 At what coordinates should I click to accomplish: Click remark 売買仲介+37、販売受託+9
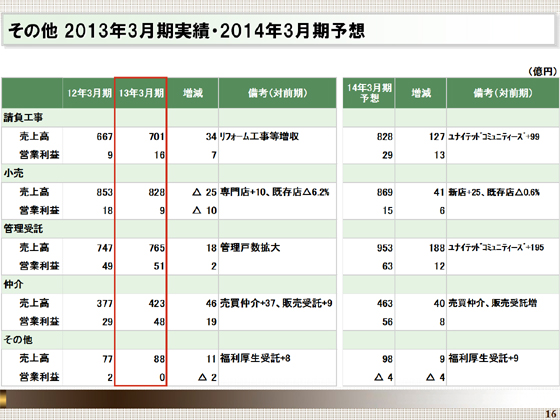point(276,303)
